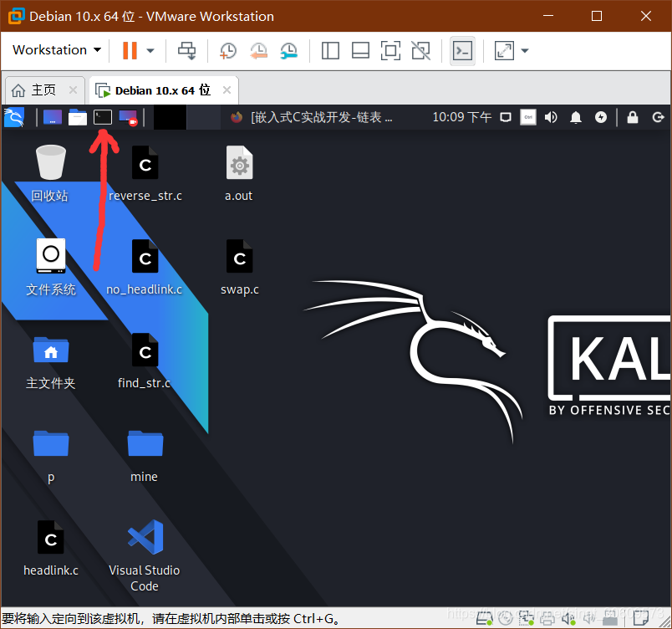This screenshot has height=629, width=672.
Task: Open the snapshot manager
Action: pos(289,50)
